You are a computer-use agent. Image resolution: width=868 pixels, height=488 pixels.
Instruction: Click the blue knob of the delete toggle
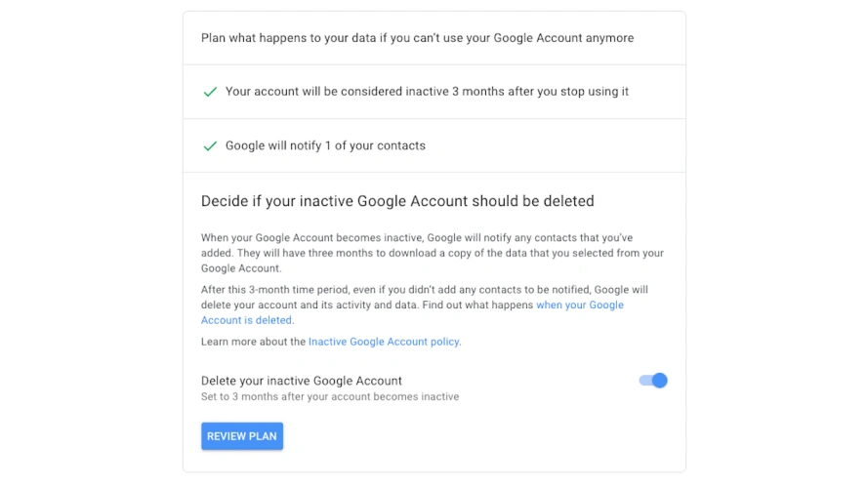pyautogui.click(x=659, y=381)
